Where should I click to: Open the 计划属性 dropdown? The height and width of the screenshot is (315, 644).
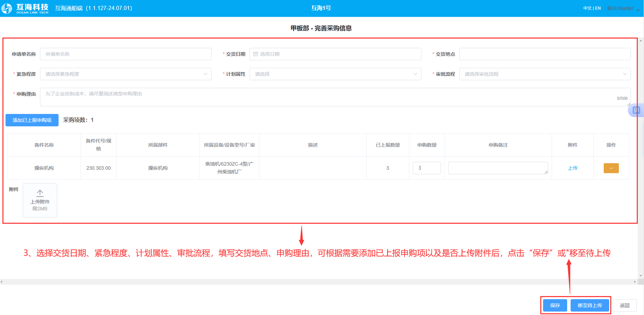pyautogui.click(x=335, y=74)
